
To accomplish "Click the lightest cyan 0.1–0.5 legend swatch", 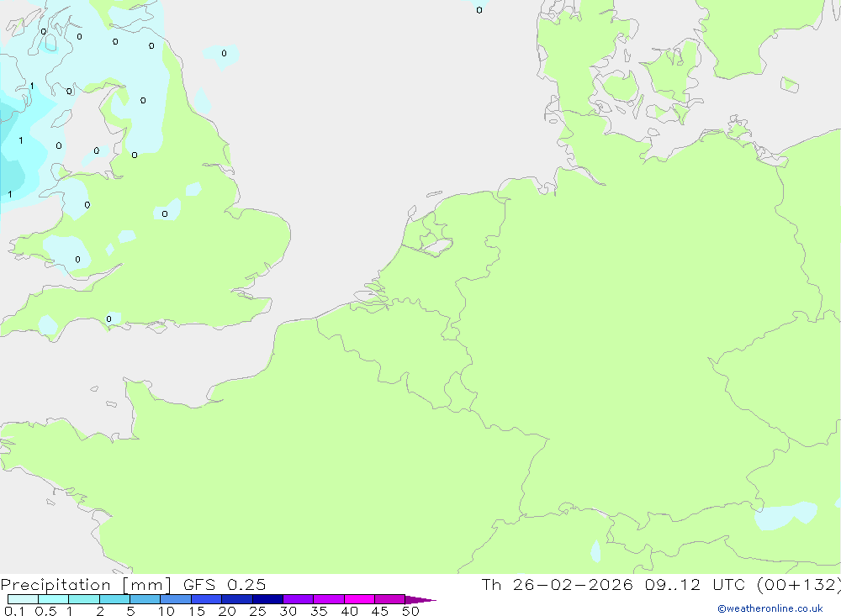I will click(x=23, y=599).
